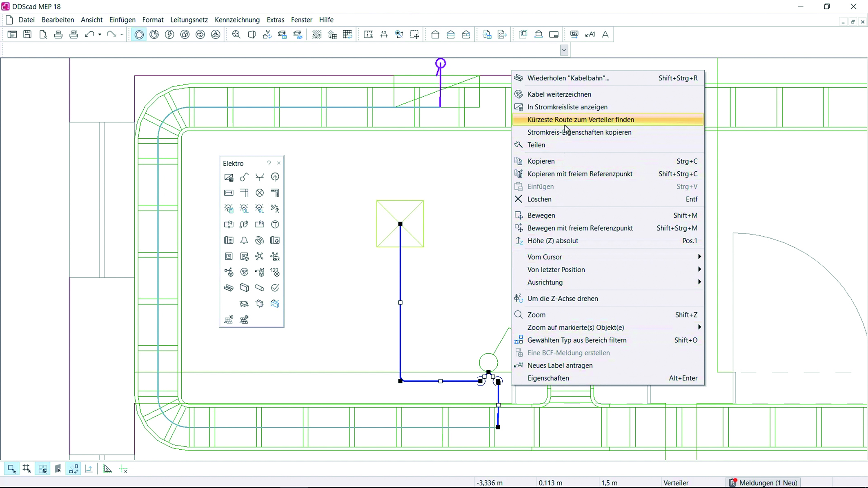868x488 pixels.
Task: Click the KNX icon in Elektro palette
Action: 275,256
